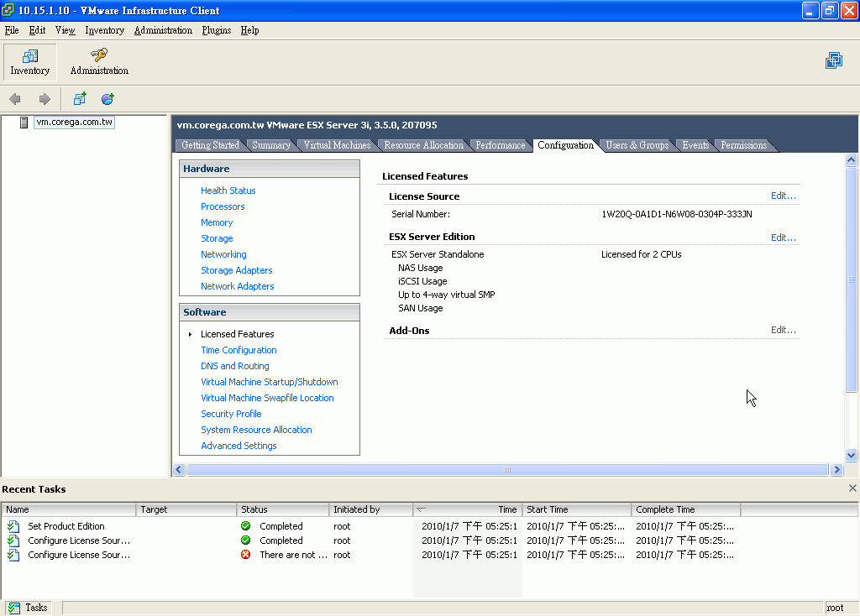Viewport: 860px width, 616px height.
Task: Sort tasks by Name column
Action: (x=69, y=509)
